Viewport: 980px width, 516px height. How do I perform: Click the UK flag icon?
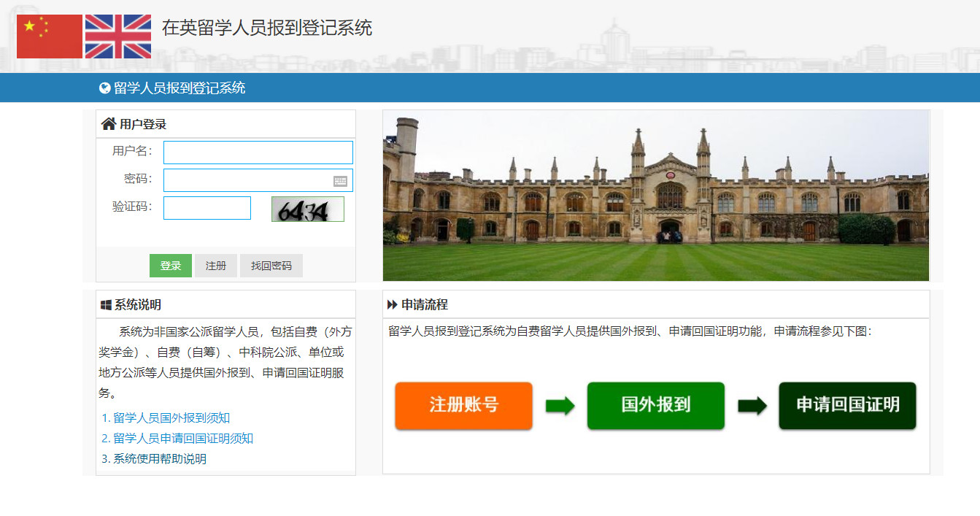pyautogui.click(x=118, y=36)
